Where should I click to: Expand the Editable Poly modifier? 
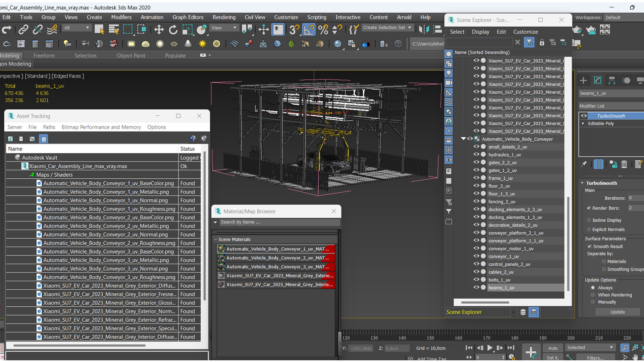coord(583,123)
